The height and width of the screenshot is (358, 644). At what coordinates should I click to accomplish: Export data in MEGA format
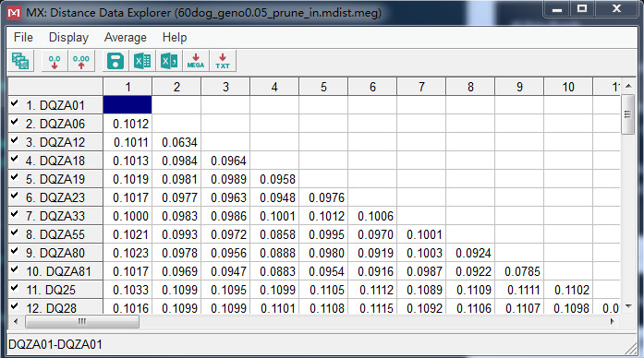(x=196, y=61)
